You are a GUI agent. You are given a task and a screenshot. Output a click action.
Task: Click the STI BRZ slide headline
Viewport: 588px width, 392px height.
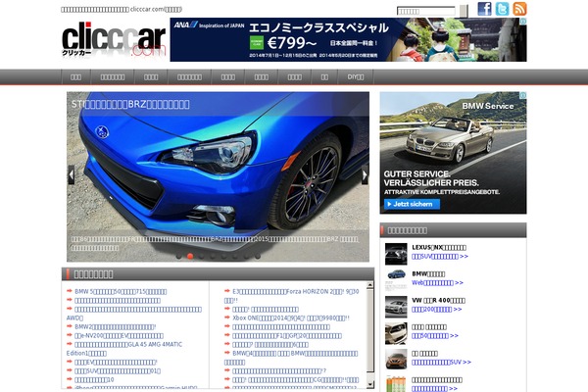click(x=130, y=104)
